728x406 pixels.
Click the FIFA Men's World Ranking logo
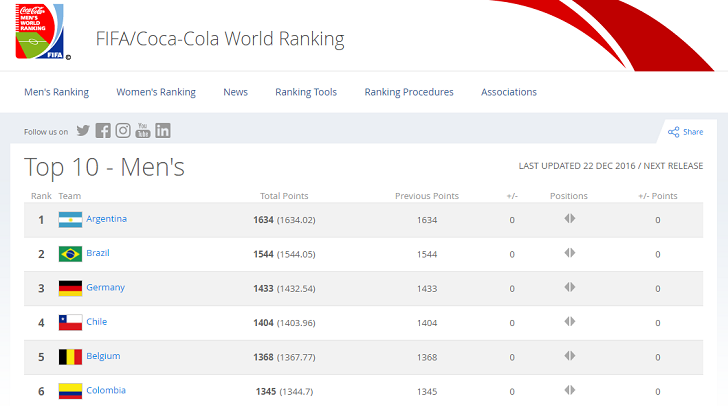pyautogui.click(x=42, y=32)
